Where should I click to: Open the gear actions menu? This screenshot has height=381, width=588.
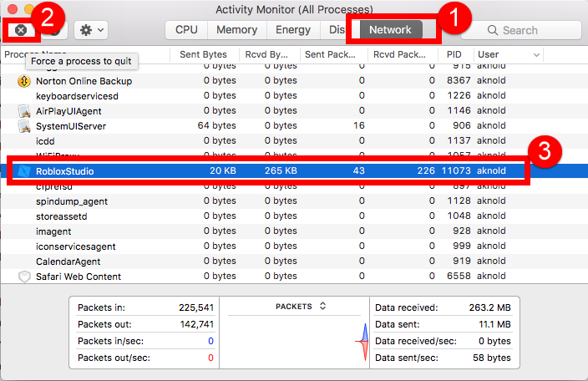(90, 30)
